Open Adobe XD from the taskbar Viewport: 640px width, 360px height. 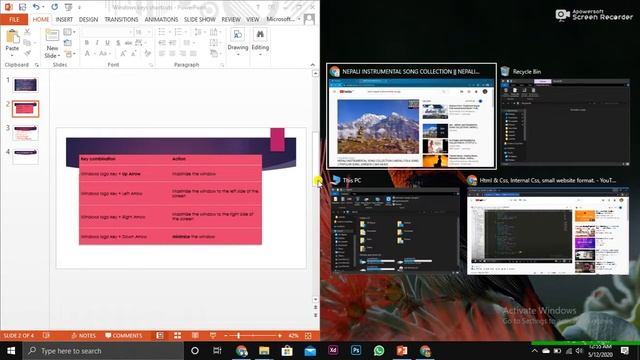[x=333, y=351]
